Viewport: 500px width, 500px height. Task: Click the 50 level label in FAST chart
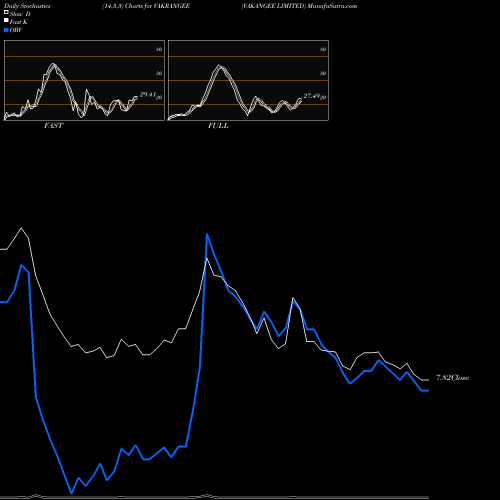[159, 73]
